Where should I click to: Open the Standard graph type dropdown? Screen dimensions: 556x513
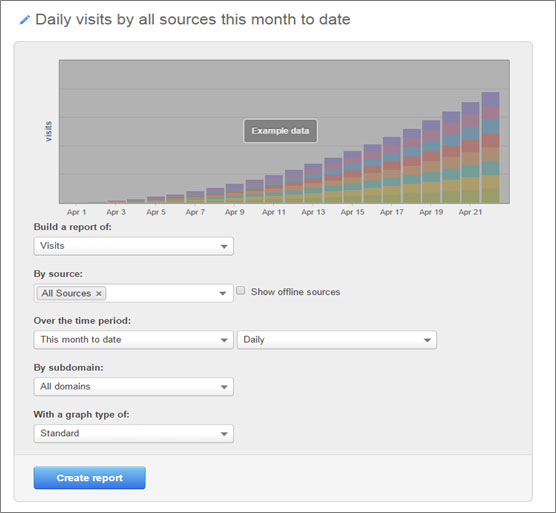point(133,433)
